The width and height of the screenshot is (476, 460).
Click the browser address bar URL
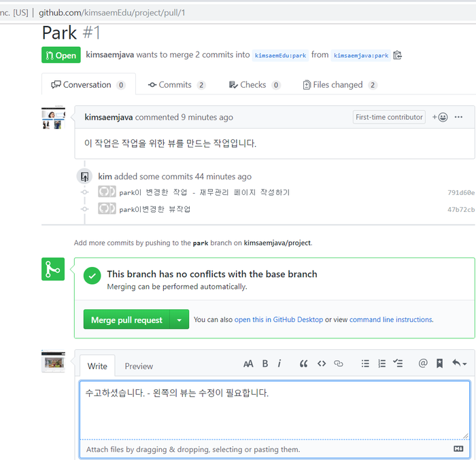[x=112, y=13]
